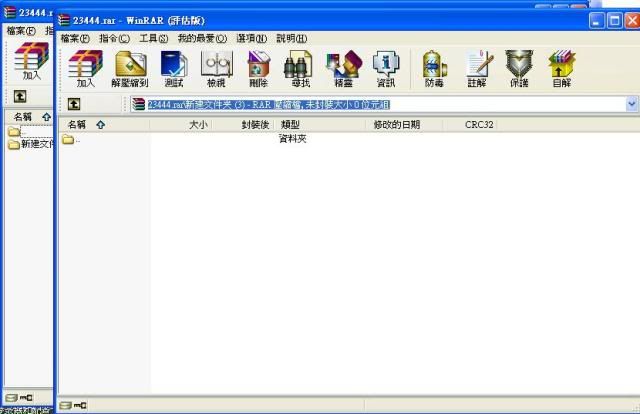Image resolution: width=640 pixels, height=414 pixels.
Task: Click the 註解 (Comment) toolbar icon
Action: [x=478, y=68]
